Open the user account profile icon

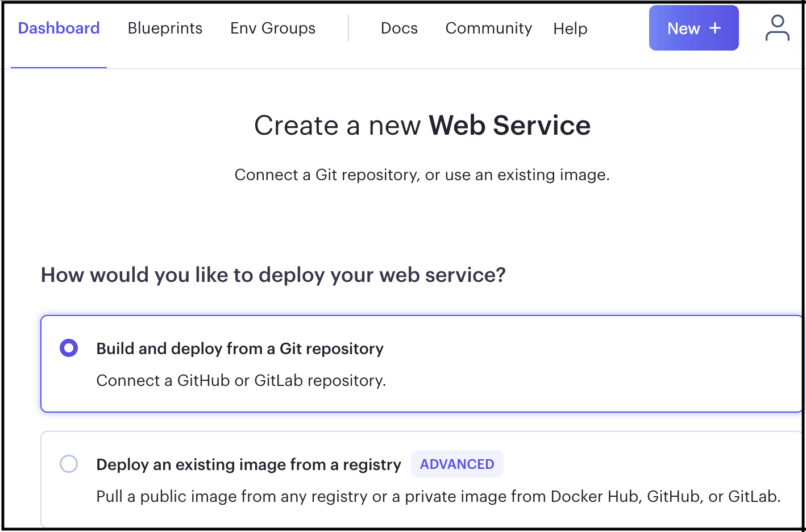(x=777, y=28)
